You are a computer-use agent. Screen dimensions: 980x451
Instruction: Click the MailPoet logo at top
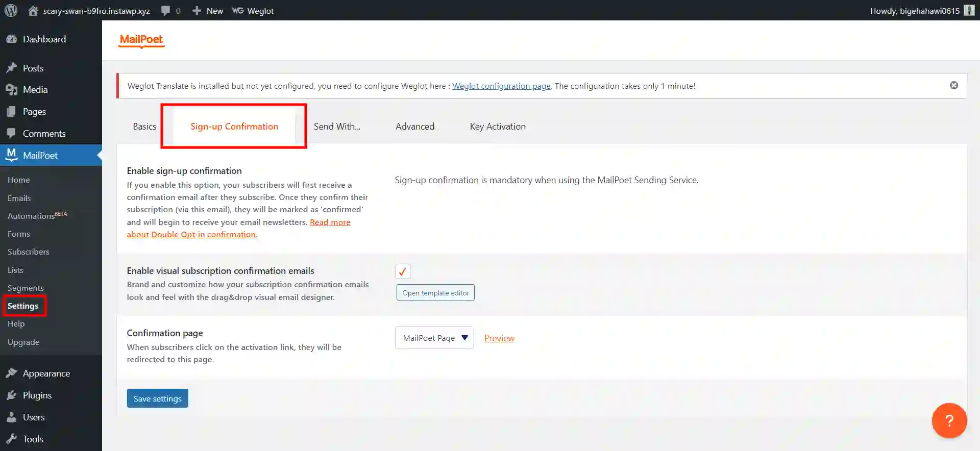click(141, 40)
